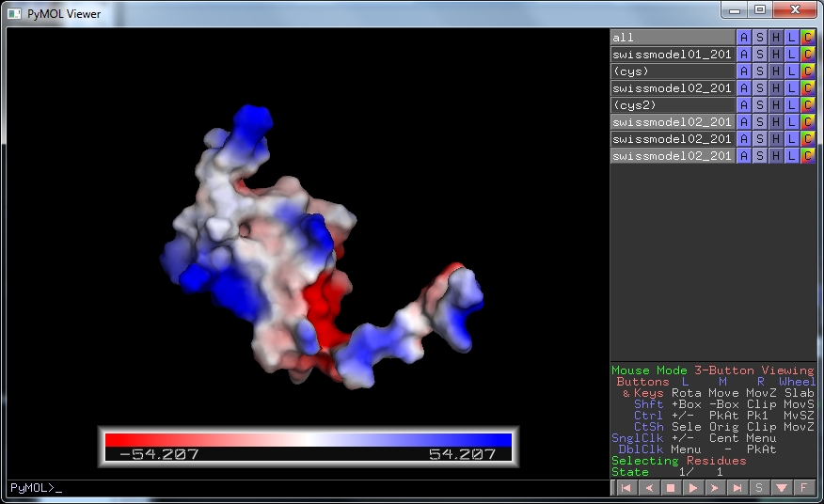Image resolution: width=824 pixels, height=504 pixels.
Task: Click the S button beside playback controls
Action: (x=759, y=488)
